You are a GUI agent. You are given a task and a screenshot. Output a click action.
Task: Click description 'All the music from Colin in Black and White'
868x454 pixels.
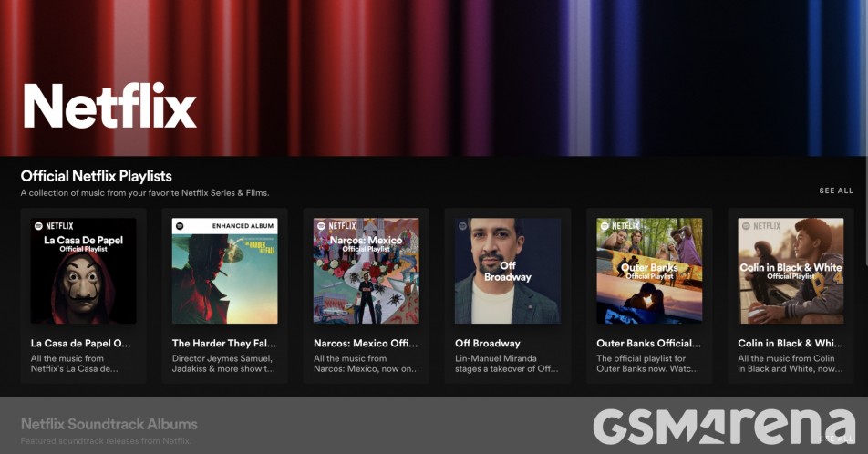[x=790, y=364]
